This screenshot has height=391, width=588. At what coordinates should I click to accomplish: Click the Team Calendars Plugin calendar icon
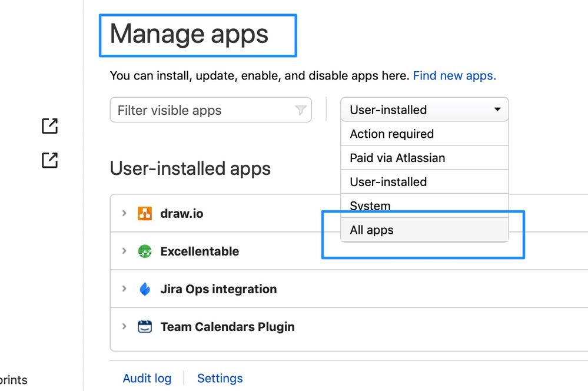[145, 326]
